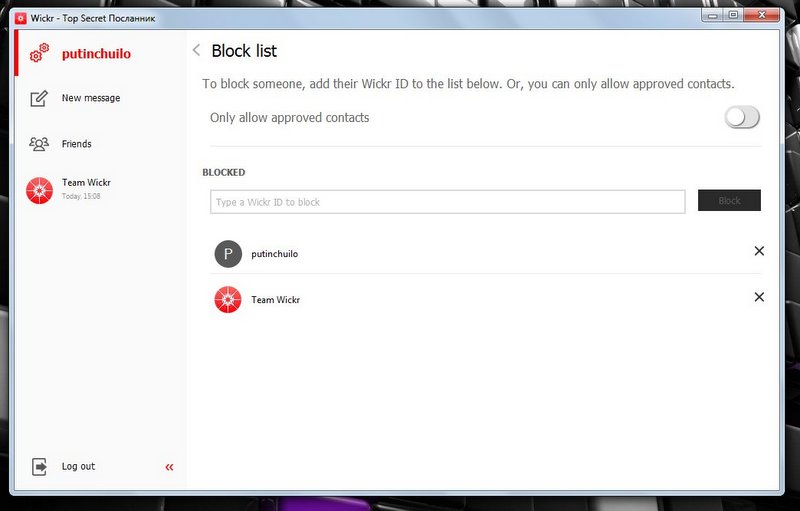Close the Wickr window
The height and width of the screenshot is (511, 800).
762,15
